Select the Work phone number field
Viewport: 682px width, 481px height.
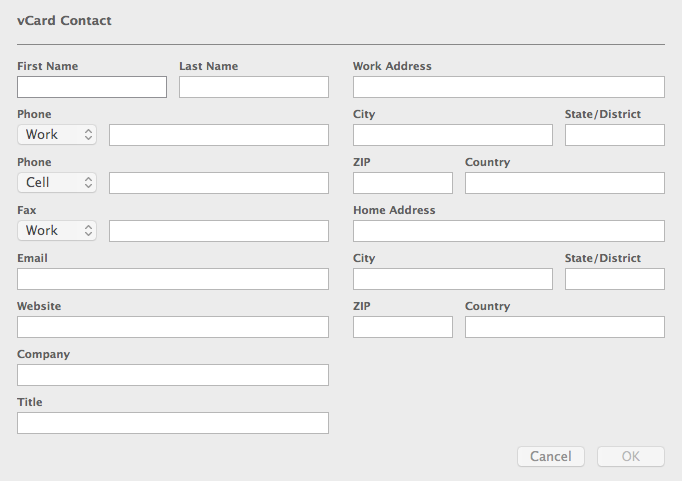coord(219,135)
